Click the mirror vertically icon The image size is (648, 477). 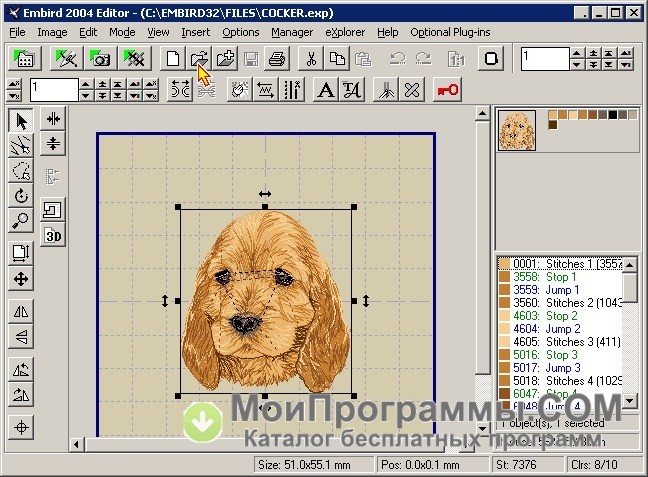tap(21, 337)
